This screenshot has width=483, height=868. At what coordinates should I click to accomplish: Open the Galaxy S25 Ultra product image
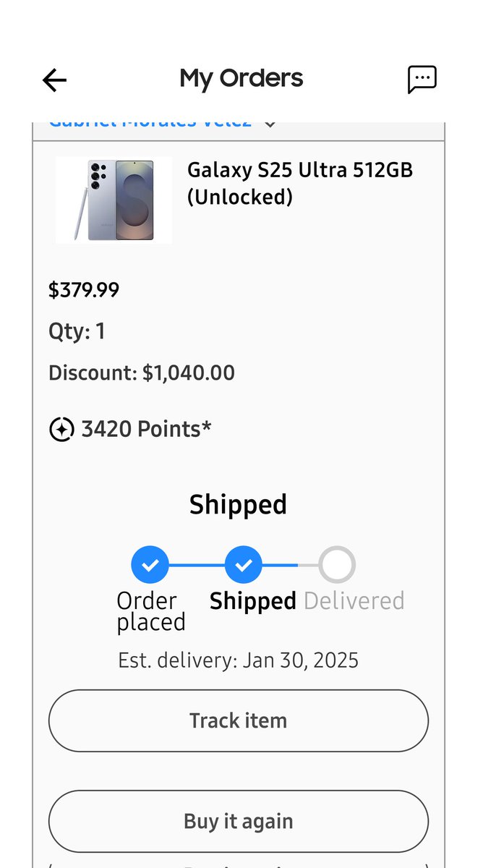pos(114,200)
